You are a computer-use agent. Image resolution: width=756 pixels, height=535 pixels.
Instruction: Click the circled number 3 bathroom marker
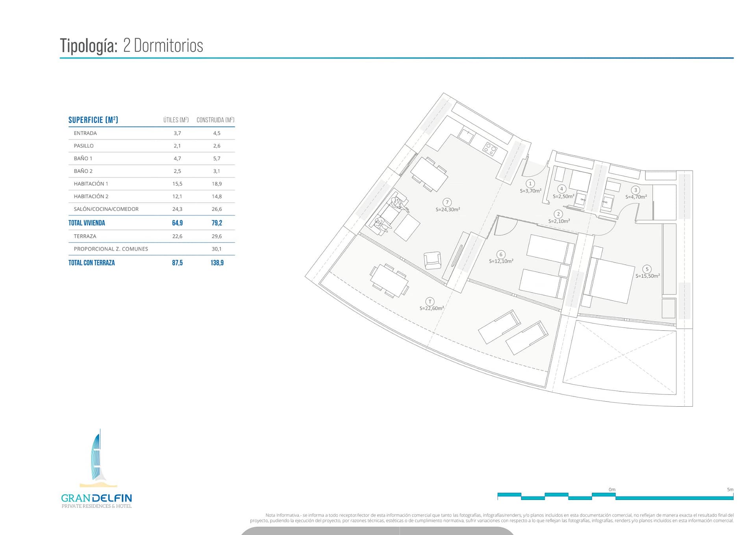pos(635,190)
